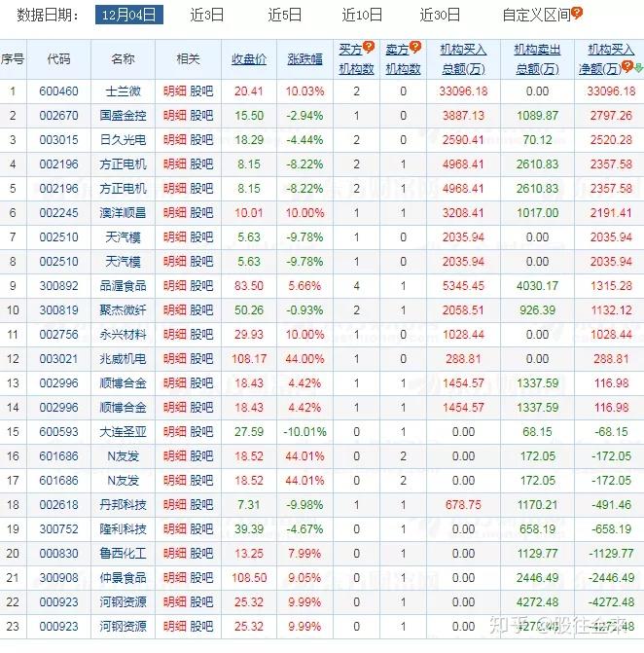Click the help icon next to 卖方机构数

point(415,47)
